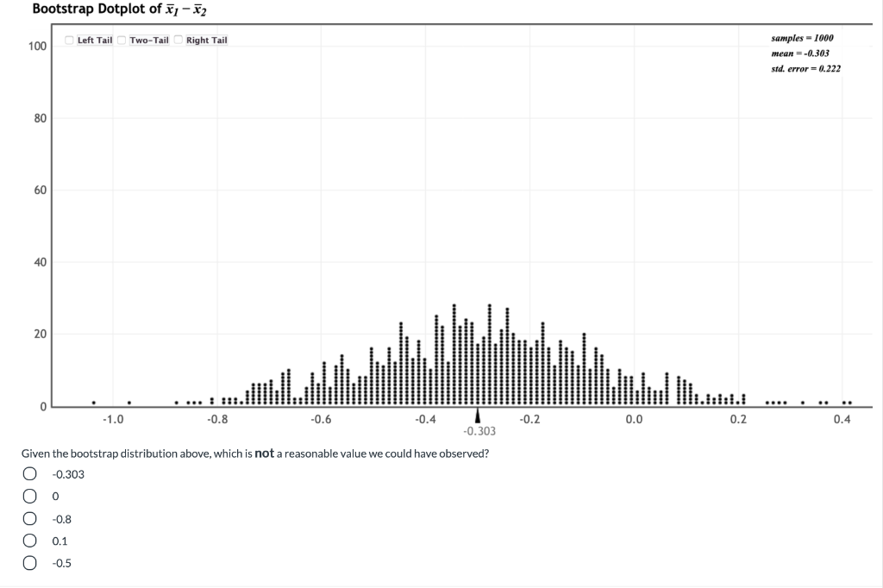This screenshot has width=883, height=588.
Task: Select the answer option 0
Action: coord(30,496)
